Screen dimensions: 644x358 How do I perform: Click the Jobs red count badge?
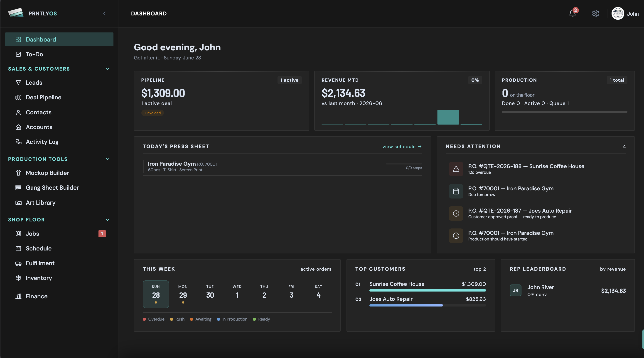coord(102,233)
